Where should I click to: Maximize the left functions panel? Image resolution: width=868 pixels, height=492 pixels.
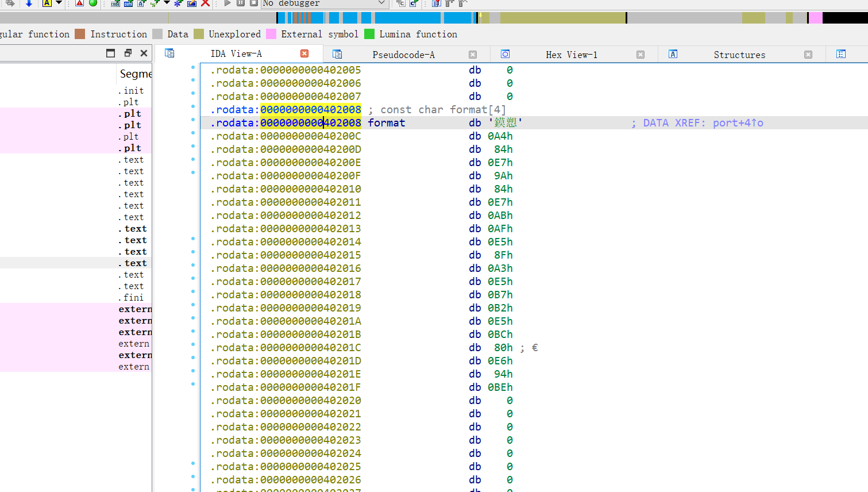point(111,53)
